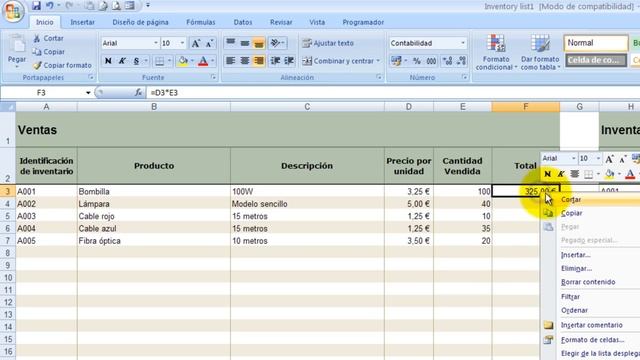Click the accounting number format icon
Viewport: 640px width, 360px height.
(396, 61)
